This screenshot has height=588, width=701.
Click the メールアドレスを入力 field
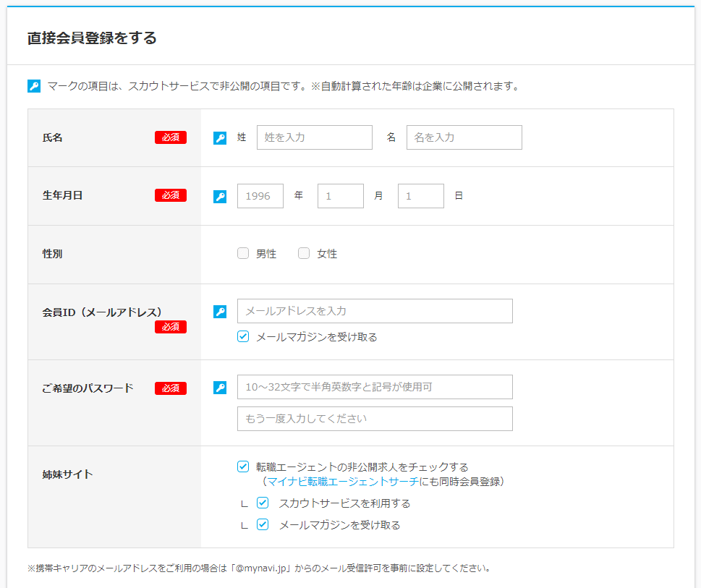point(375,311)
